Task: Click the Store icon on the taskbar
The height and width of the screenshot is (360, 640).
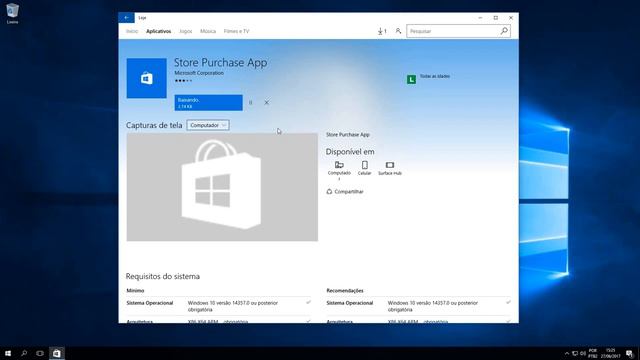Action: (57, 353)
